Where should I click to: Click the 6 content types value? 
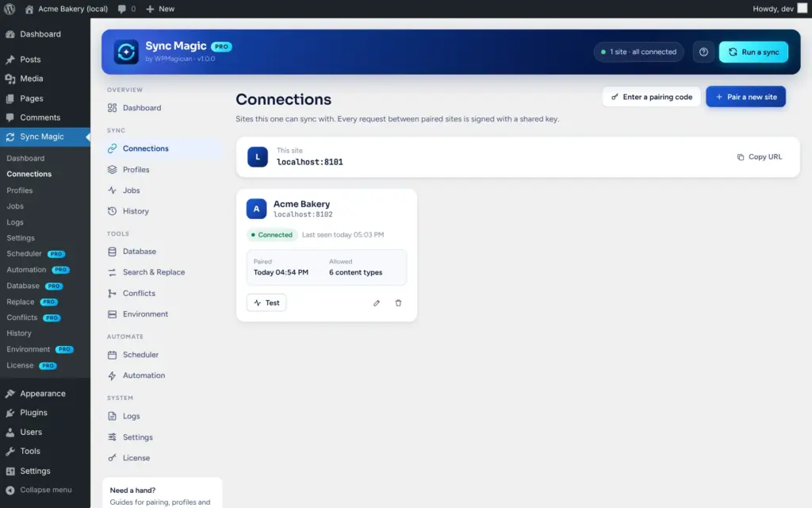tap(356, 272)
